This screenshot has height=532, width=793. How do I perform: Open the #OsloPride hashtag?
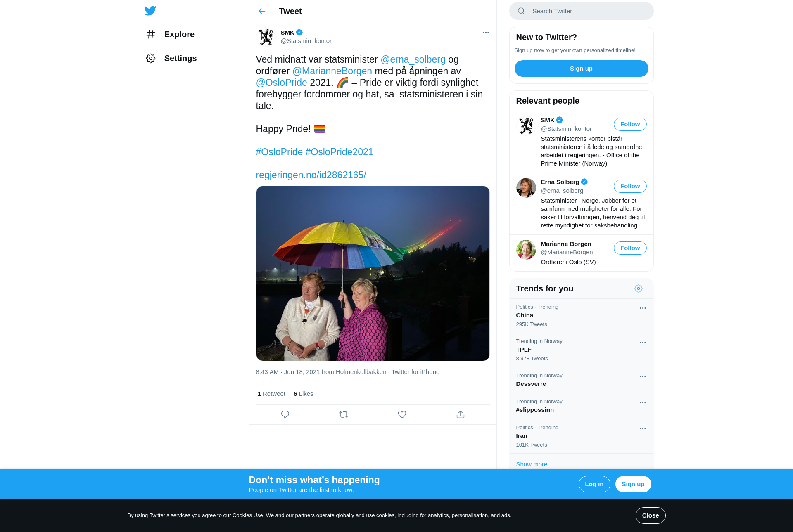coord(279,152)
